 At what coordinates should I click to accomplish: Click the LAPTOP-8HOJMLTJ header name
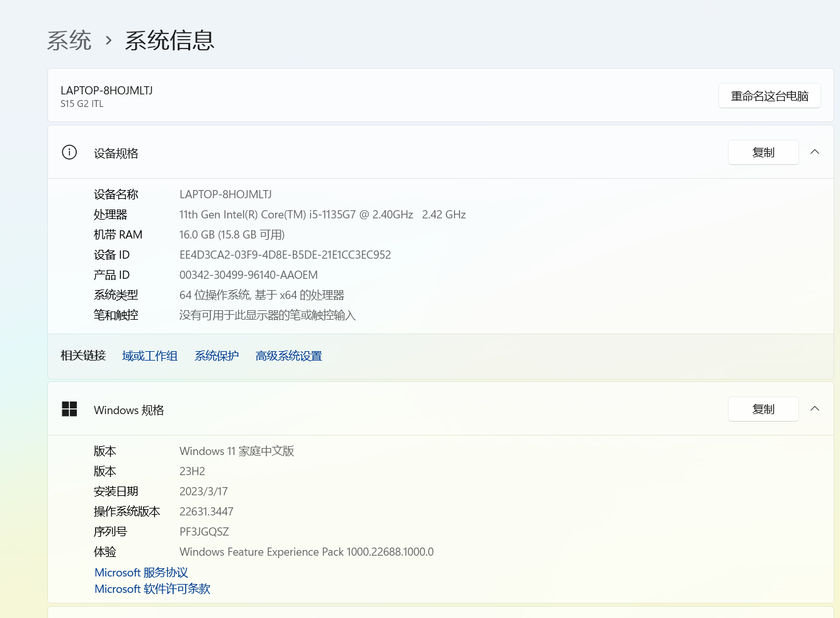[x=106, y=91]
